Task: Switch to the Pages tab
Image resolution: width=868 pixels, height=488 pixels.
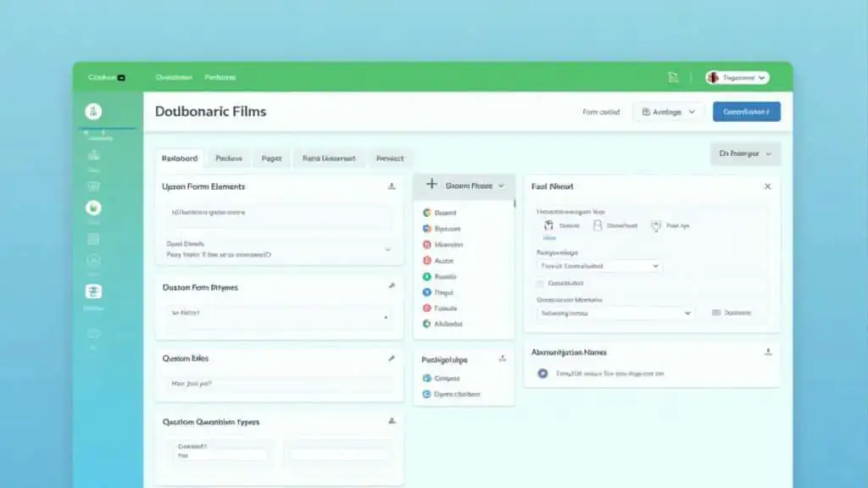Action: pyautogui.click(x=271, y=158)
